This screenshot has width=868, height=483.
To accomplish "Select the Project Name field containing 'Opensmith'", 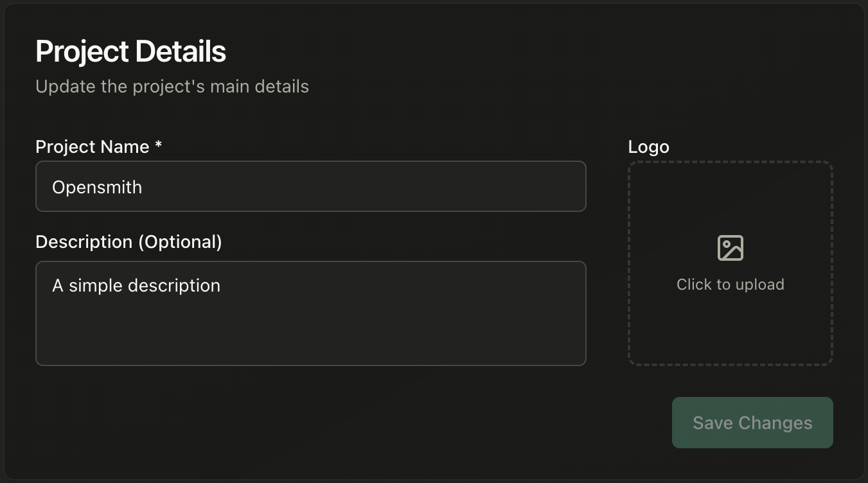I will (311, 186).
